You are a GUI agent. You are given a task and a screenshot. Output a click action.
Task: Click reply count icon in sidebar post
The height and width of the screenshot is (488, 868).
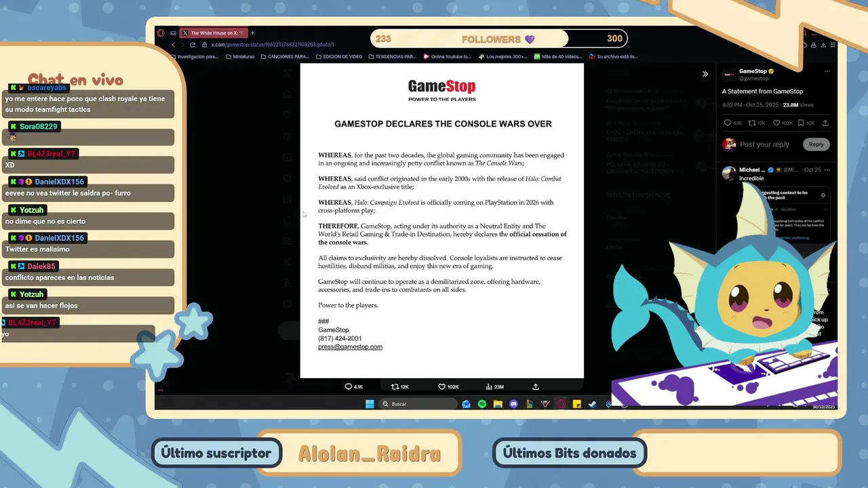click(728, 123)
